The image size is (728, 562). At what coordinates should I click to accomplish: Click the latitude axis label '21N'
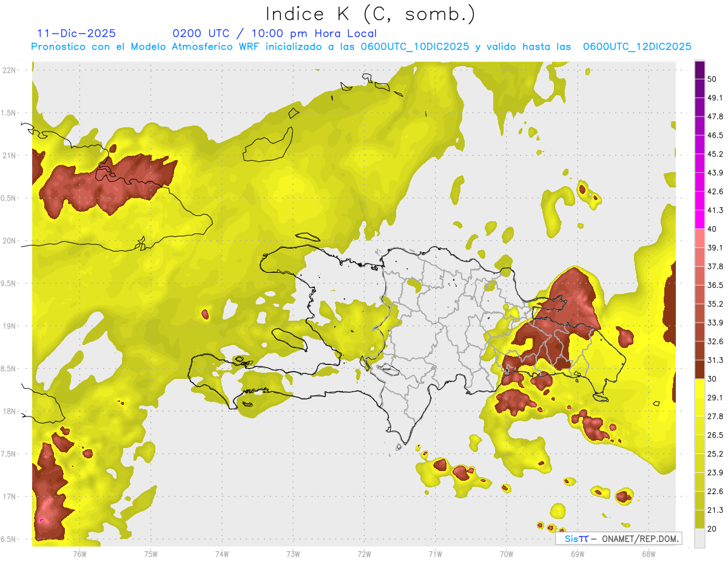click(10, 156)
